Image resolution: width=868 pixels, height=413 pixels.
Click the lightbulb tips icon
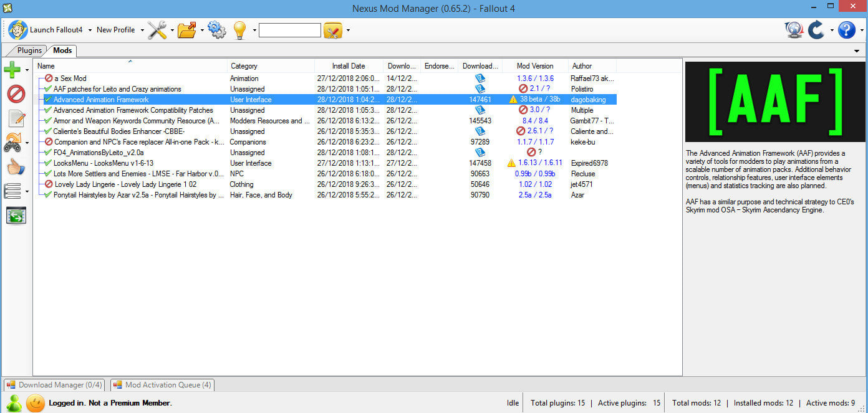coord(239,30)
